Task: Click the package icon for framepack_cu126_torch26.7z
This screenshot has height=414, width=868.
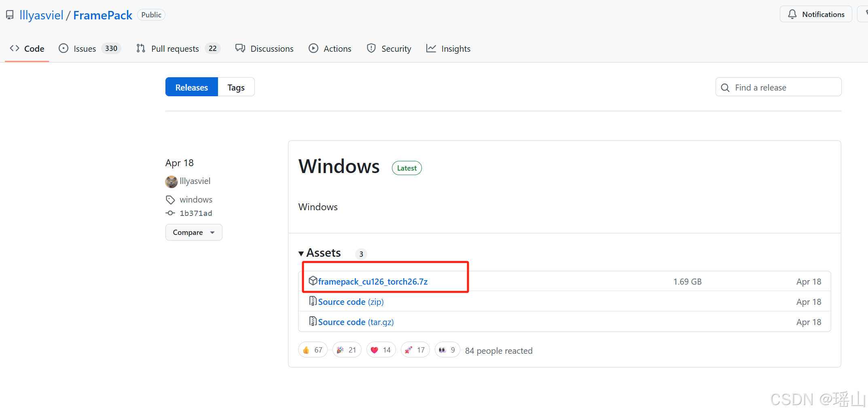Action: tap(313, 281)
